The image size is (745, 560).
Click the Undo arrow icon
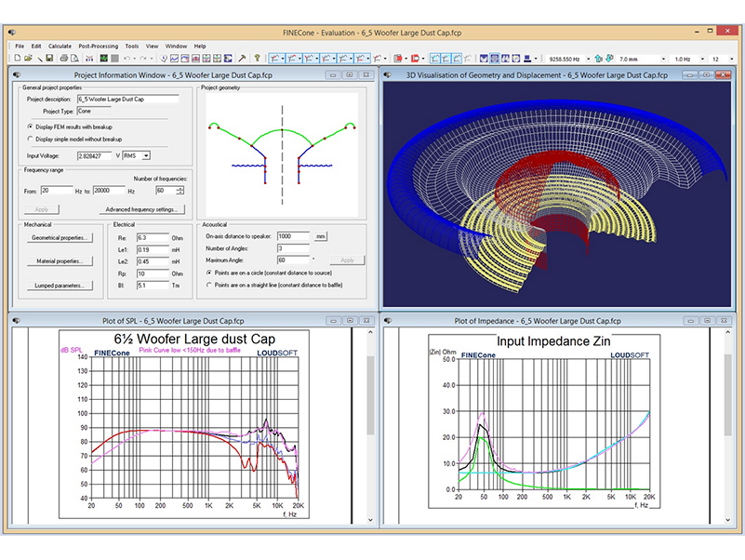pos(127,59)
